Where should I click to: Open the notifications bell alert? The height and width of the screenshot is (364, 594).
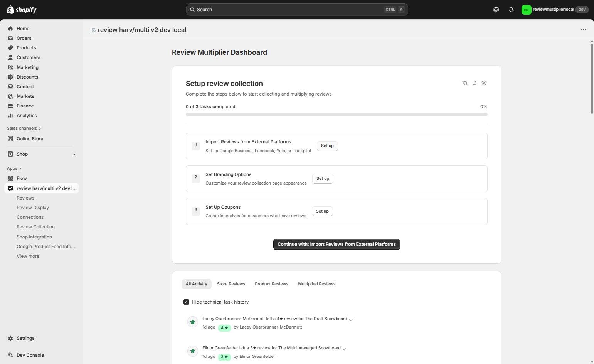pyautogui.click(x=511, y=9)
